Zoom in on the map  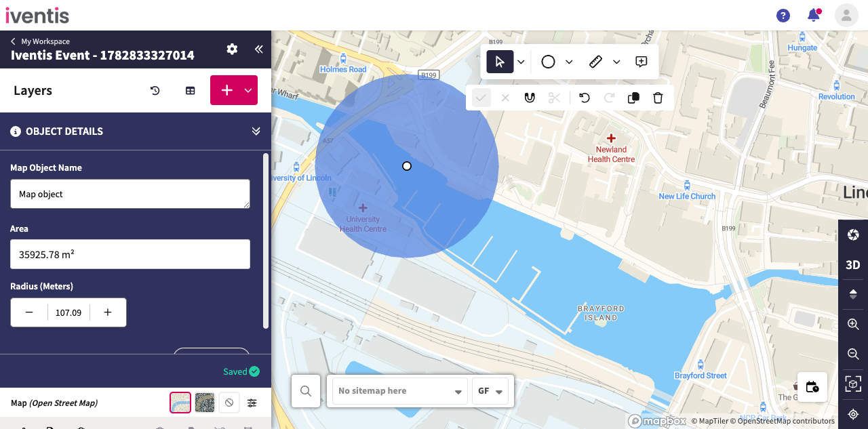click(x=853, y=324)
